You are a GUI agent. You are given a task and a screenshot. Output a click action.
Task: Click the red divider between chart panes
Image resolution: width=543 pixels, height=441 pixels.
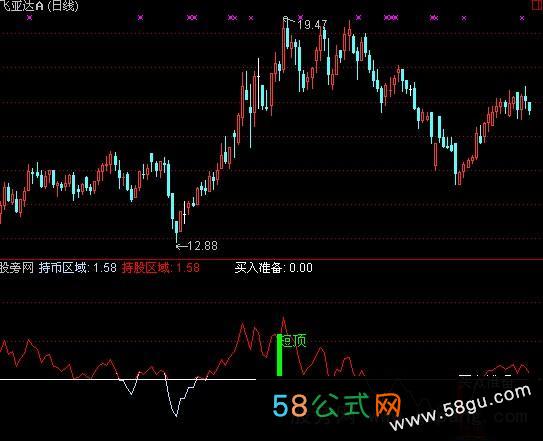272,259
